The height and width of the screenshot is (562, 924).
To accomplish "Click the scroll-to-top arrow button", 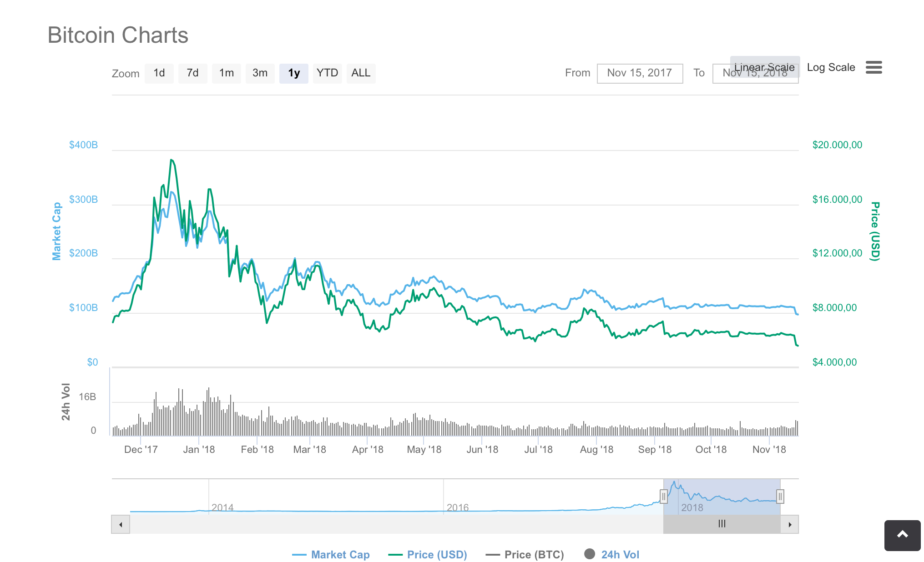I will pyautogui.click(x=902, y=535).
